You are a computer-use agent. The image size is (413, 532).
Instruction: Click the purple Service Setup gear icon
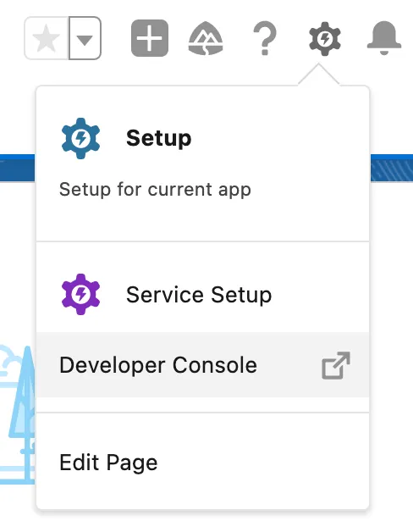pos(80,294)
